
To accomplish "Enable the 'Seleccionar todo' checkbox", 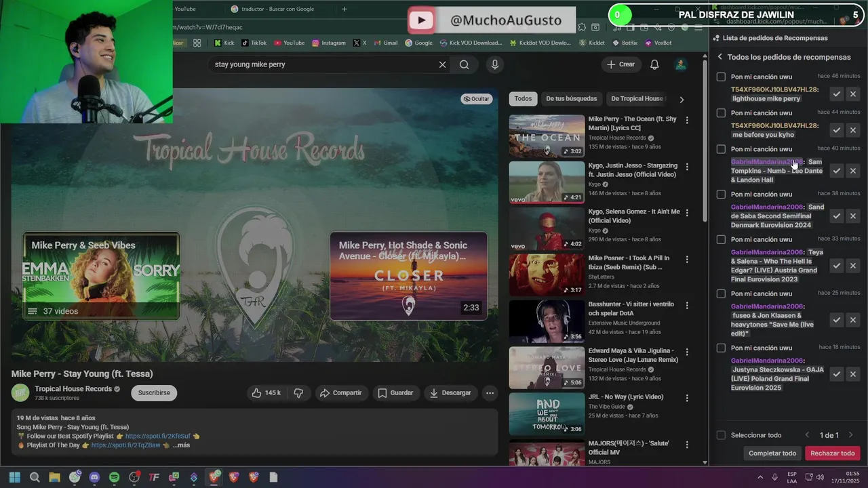I will click(x=721, y=435).
